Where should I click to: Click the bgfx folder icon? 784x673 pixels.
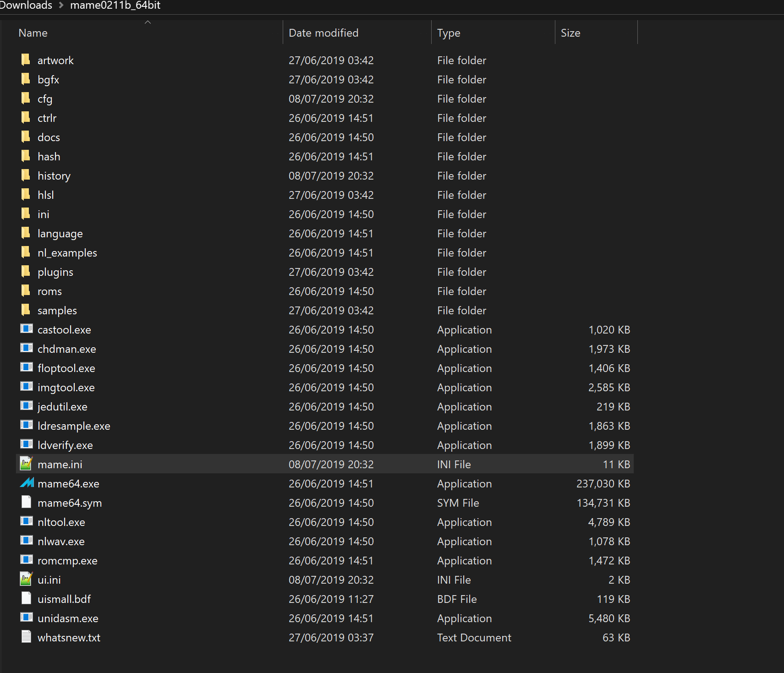tap(26, 79)
